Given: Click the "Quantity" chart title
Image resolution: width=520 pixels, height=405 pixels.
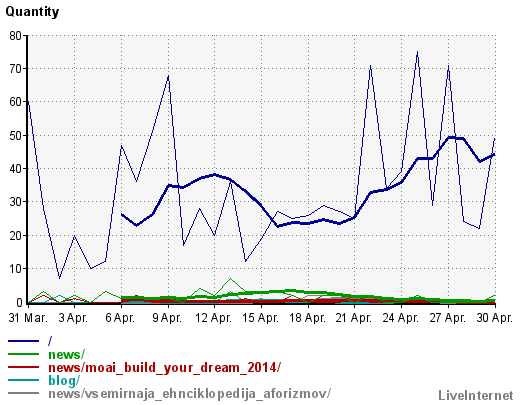Looking at the screenshot, I should point(32,12).
